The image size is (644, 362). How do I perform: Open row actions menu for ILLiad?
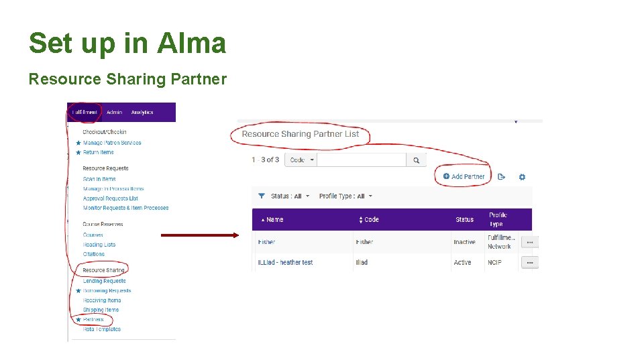(530, 262)
